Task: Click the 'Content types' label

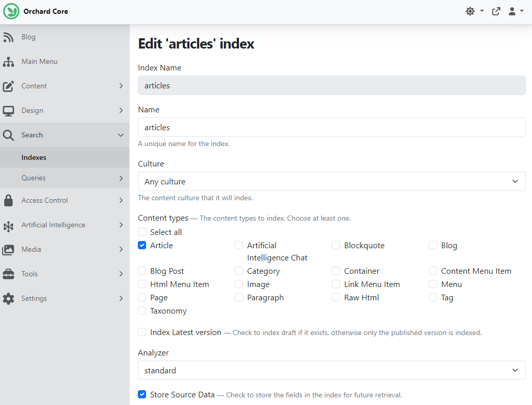Action: pyautogui.click(x=163, y=218)
